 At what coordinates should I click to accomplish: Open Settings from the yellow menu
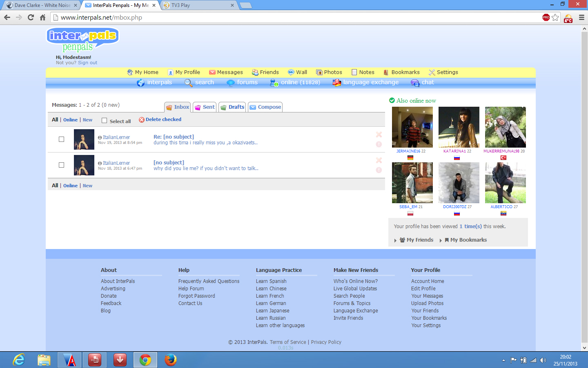[443, 72]
